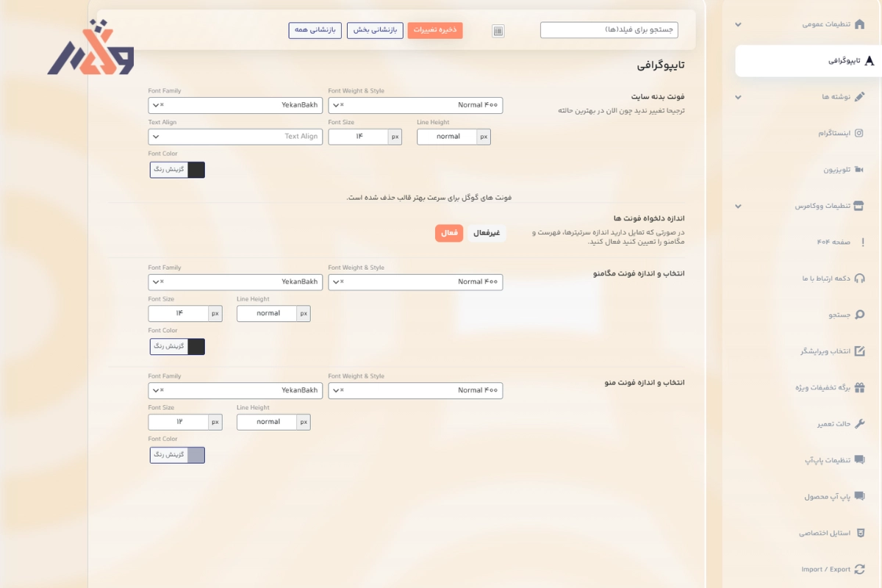Open the body font Font Weight & Style dropdown

coord(415,105)
